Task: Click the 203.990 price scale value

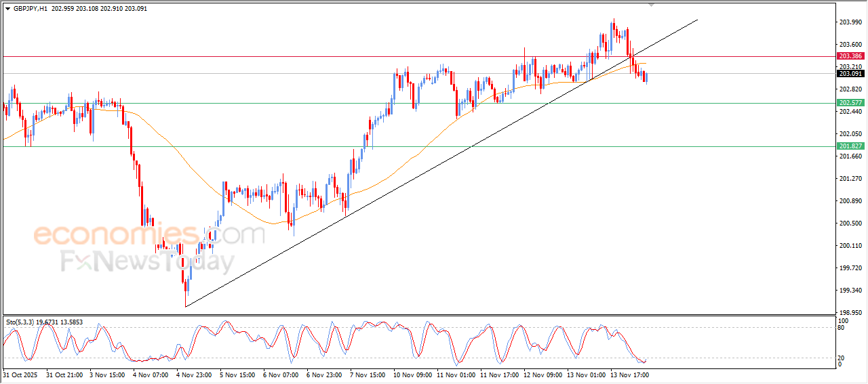Action: click(x=849, y=22)
